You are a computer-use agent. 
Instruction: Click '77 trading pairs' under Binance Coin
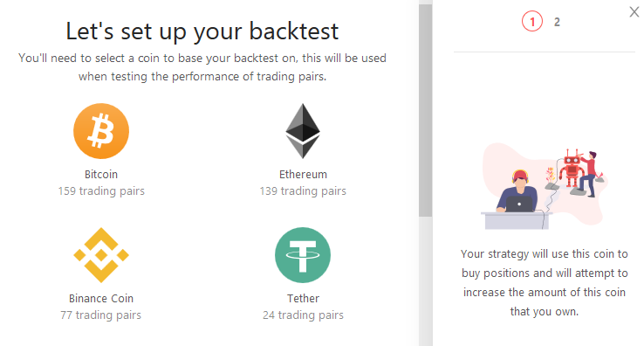[100, 315]
